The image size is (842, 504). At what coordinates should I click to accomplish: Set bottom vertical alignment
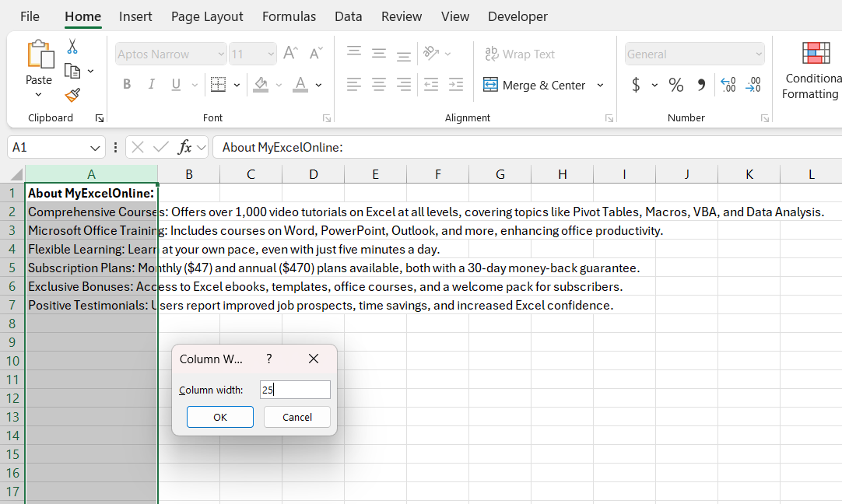pos(403,54)
